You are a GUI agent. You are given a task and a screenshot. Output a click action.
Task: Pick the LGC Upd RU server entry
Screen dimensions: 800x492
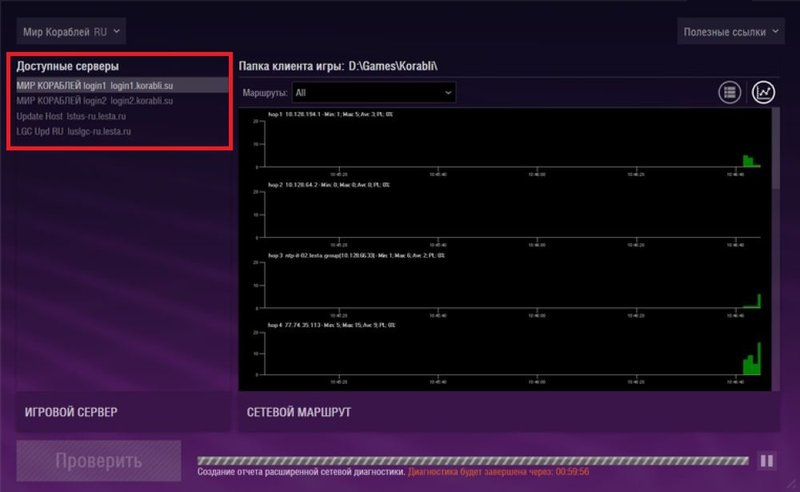pos(76,131)
